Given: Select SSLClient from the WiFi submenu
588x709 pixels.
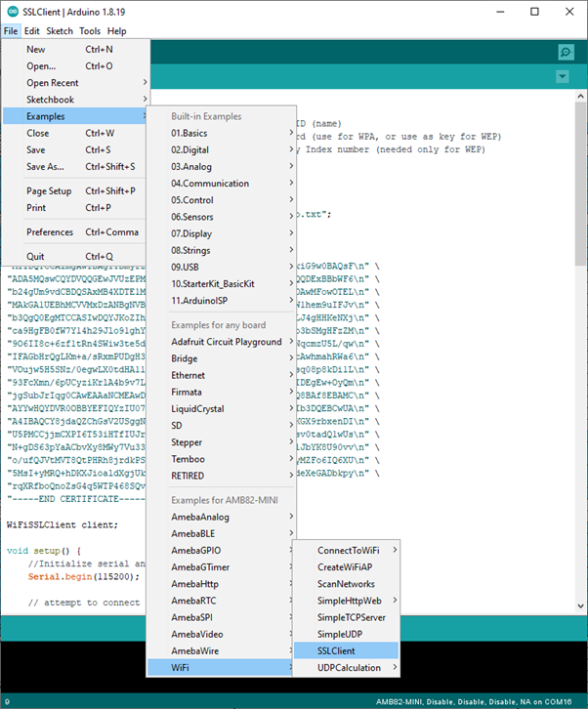Looking at the screenshot, I should [336, 649].
